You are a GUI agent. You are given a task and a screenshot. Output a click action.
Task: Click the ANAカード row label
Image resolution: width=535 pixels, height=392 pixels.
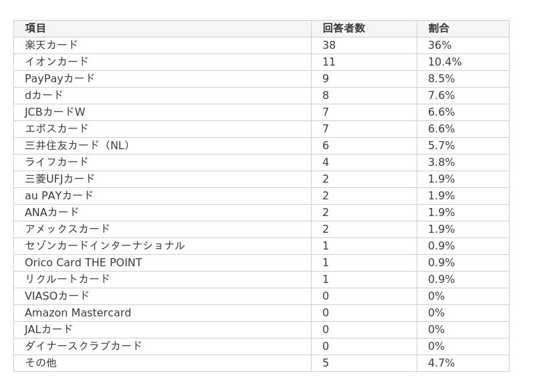(x=52, y=212)
